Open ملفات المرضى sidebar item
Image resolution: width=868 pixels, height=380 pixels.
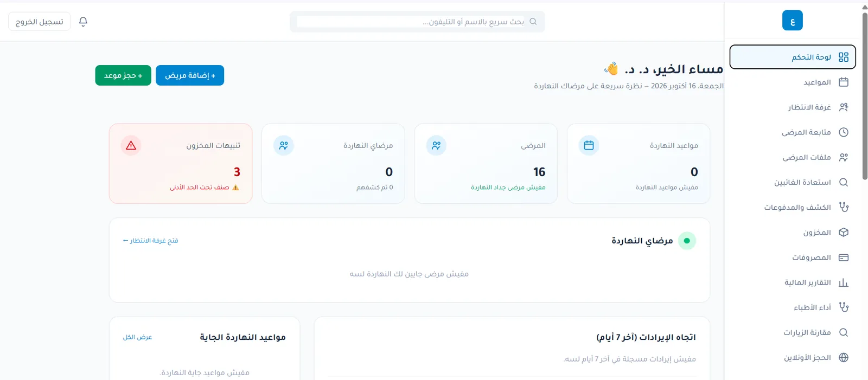[x=793, y=157]
